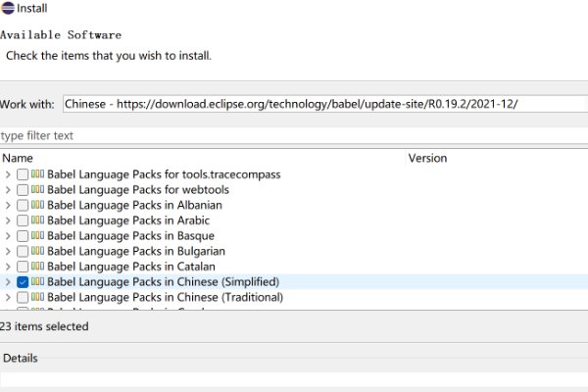
Task: Click the Albanian category icon
Action: 37,205
